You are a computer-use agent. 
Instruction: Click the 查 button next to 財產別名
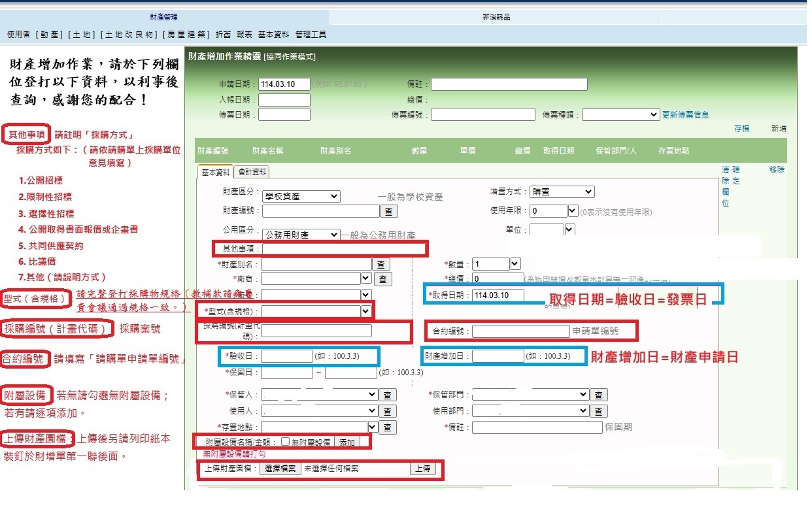381,265
